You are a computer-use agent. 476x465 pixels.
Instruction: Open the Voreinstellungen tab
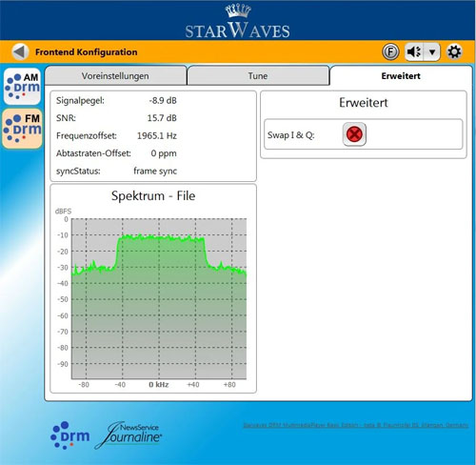coord(115,76)
